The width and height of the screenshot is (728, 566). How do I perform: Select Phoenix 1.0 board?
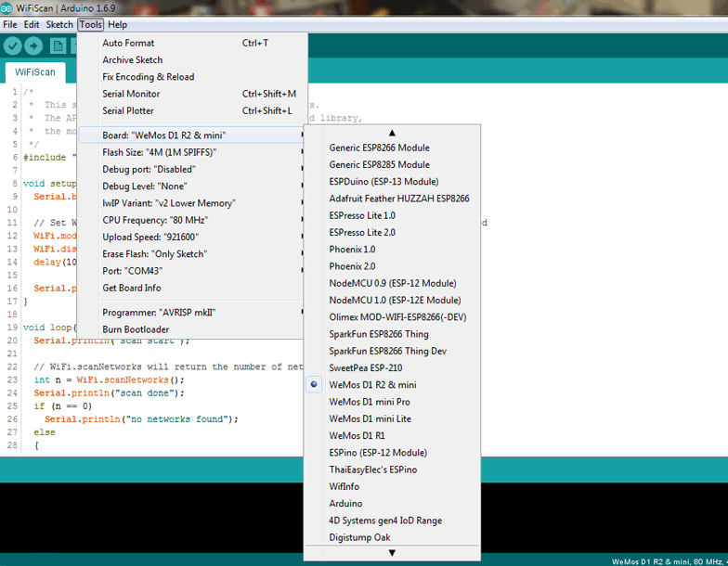click(392, 249)
